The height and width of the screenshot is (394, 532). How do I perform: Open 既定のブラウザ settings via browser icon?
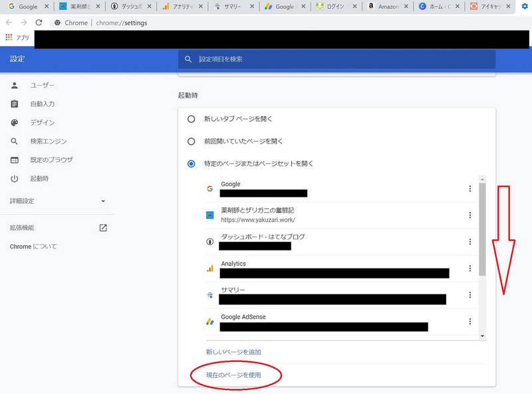point(15,159)
